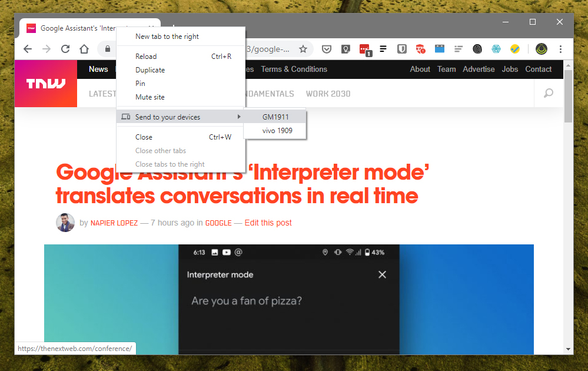Click "Close other tabs" menu entry

point(181,150)
